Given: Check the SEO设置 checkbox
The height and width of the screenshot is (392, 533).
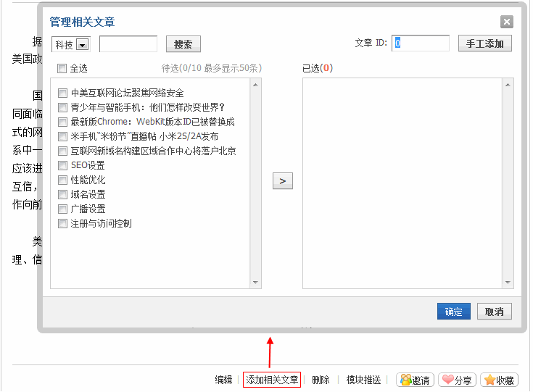Looking at the screenshot, I should pos(62,165).
